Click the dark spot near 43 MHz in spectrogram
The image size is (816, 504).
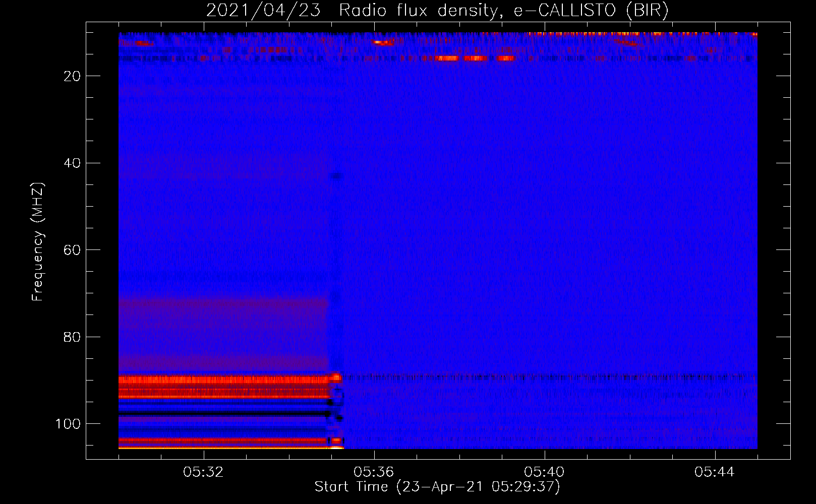(335, 176)
